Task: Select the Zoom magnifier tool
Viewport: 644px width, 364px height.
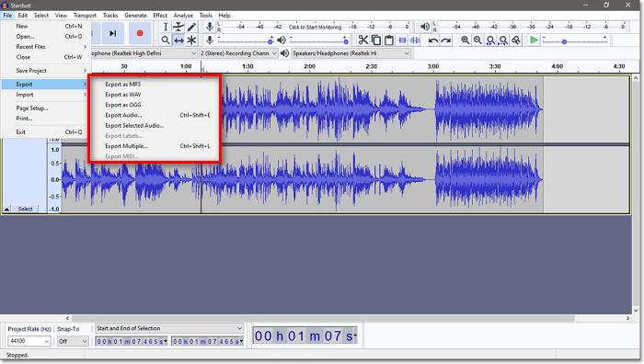Action: pos(166,40)
